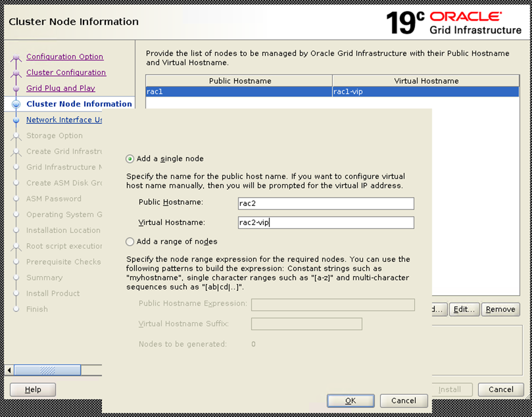Viewport: 532px width, 417px height.
Task: Go to the Cluster Configuration step
Action: (x=66, y=73)
